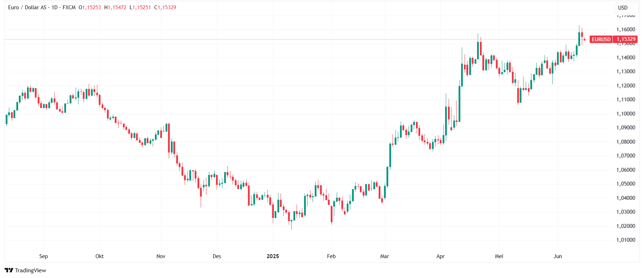
Task: Click the red EURUSD symbol label
Action: pos(601,39)
